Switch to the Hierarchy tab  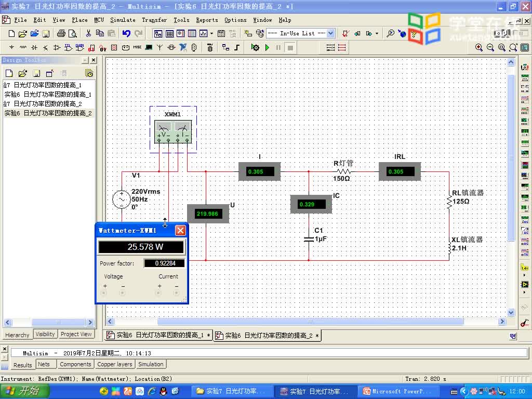coord(17,335)
